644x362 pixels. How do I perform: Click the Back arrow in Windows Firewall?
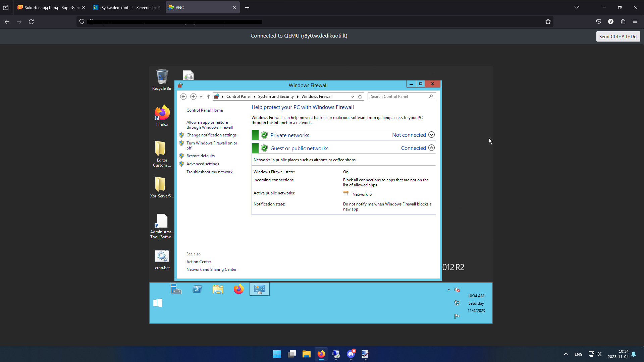coord(183,97)
